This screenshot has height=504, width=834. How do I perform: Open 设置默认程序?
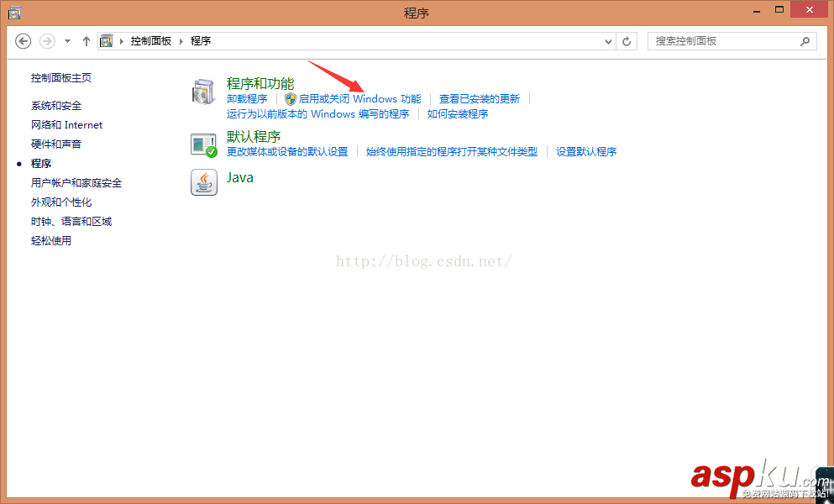(x=586, y=151)
